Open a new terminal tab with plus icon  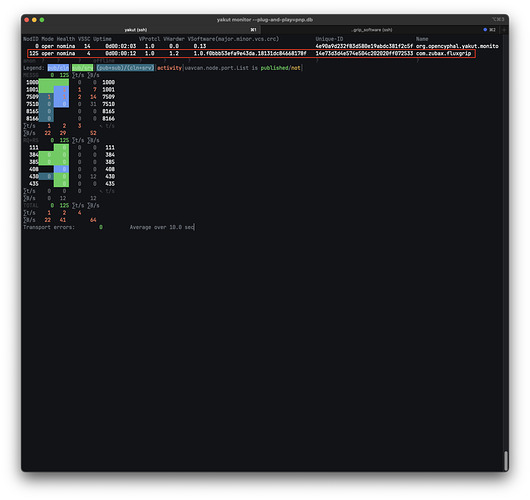pyautogui.click(x=504, y=30)
